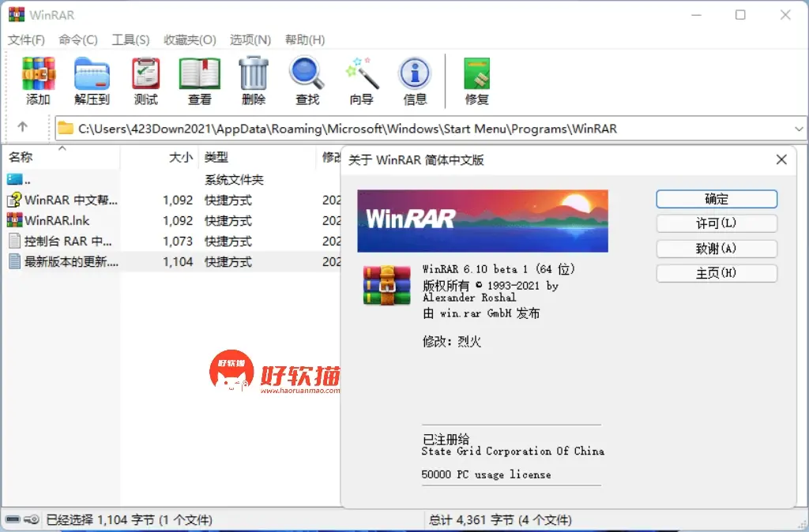The height and width of the screenshot is (532, 809).
Task: Maximize the WinRAR window
Action: (740, 15)
